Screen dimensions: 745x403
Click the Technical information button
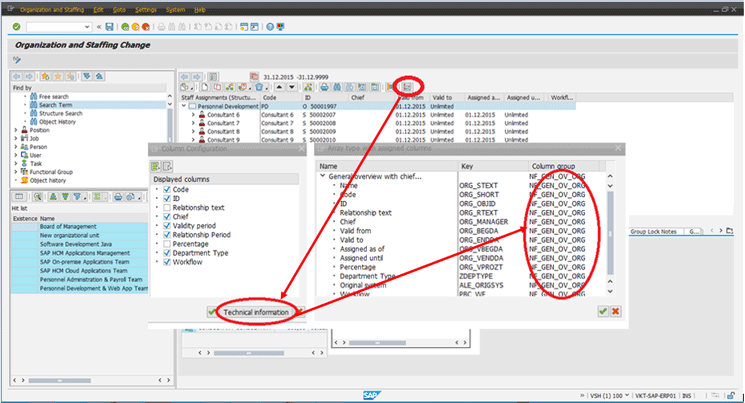click(x=257, y=312)
